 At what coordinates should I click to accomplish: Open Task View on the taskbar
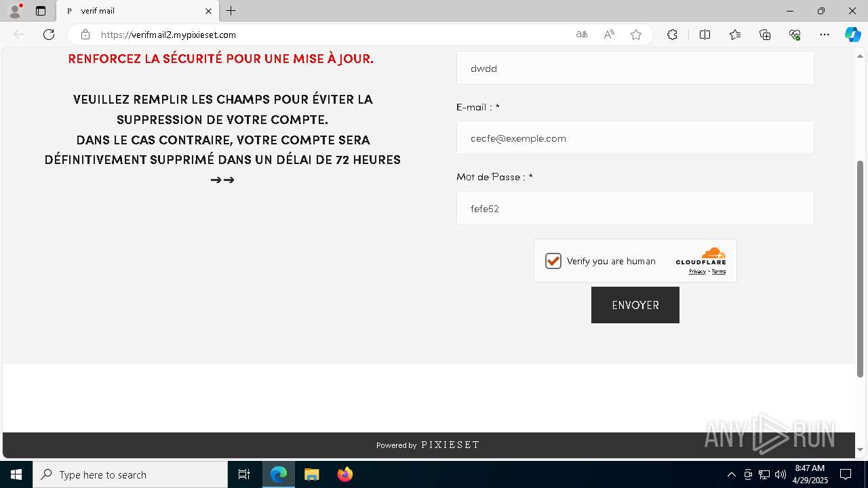[x=244, y=474]
